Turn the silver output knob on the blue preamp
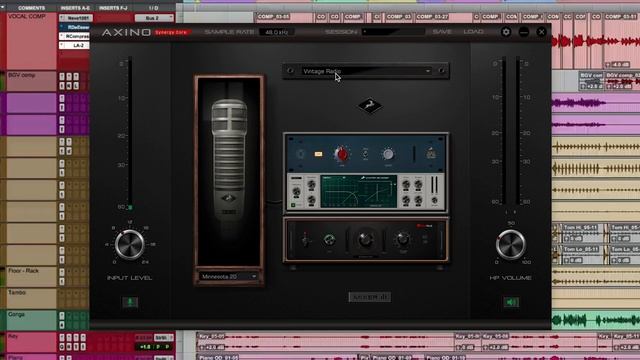Image resolution: width=640 pixels, height=360 pixels. [x=388, y=154]
